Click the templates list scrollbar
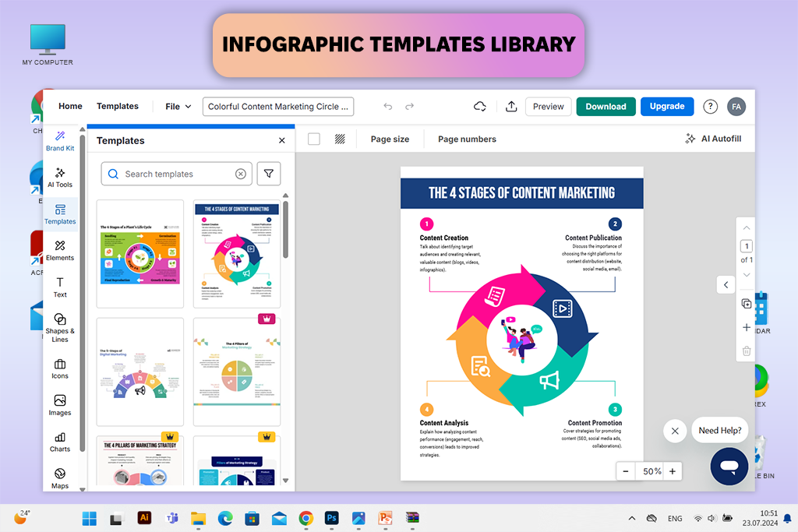The height and width of the screenshot is (532, 798). pos(285,229)
